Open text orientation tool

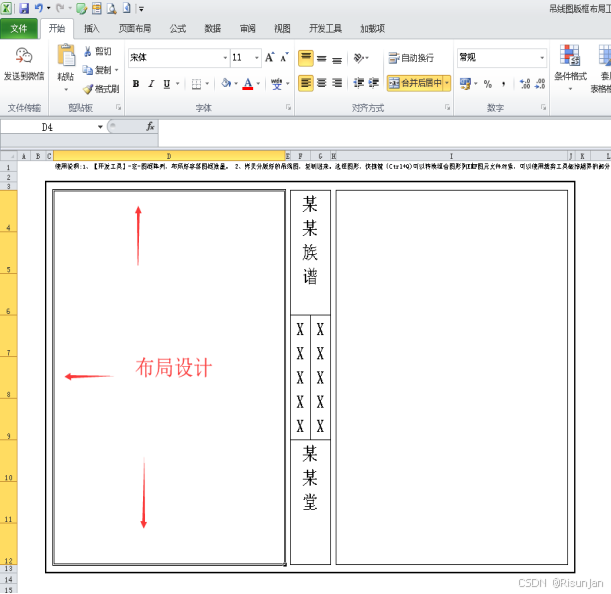(359, 58)
